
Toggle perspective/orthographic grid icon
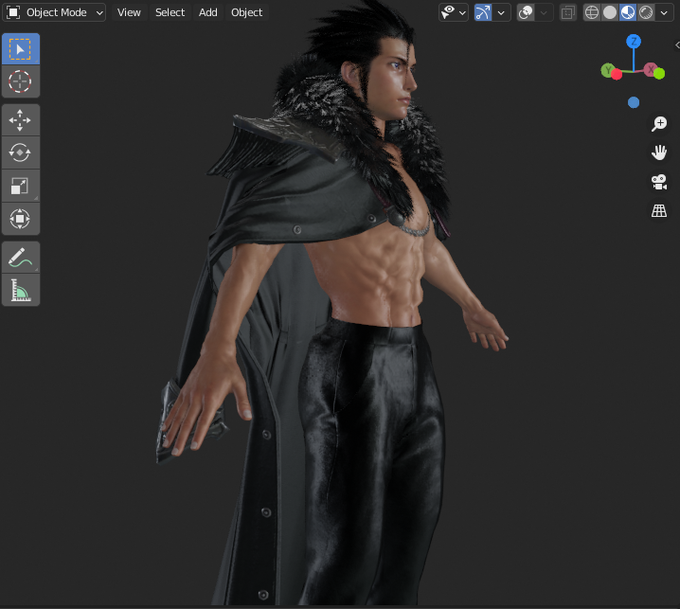pyautogui.click(x=659, y=211)
